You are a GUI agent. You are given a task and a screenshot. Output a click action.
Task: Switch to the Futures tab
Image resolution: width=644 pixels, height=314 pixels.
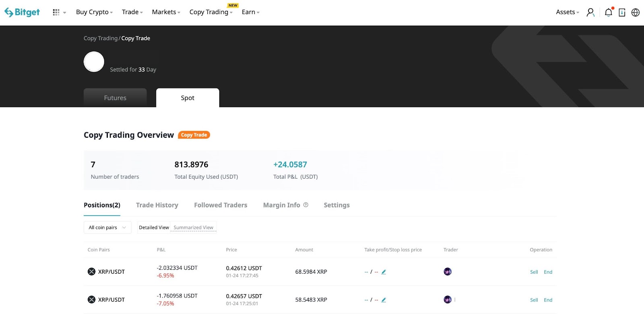[115, 98]
